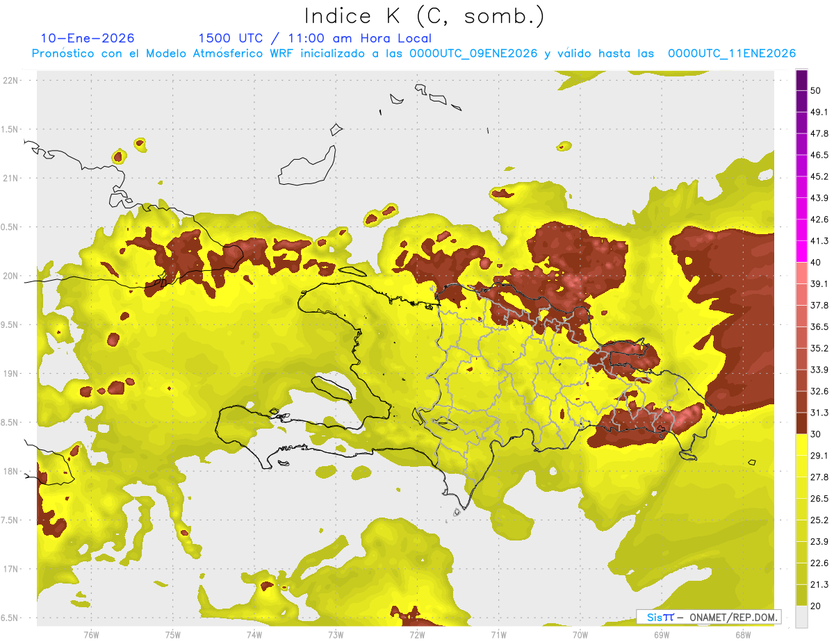Click the latitude axis label '17N'
The width and height of the screenshot is (834, 644).
[12, 569]
